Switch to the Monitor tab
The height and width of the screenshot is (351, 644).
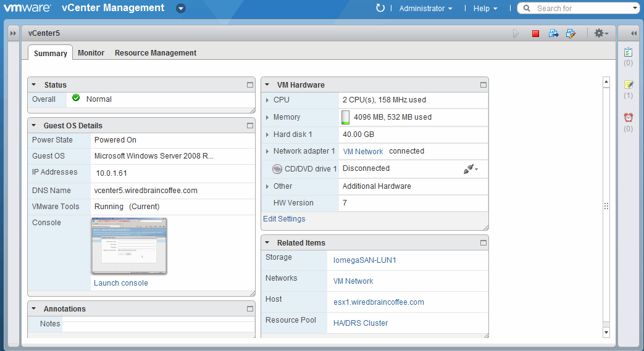pos(91,52)
